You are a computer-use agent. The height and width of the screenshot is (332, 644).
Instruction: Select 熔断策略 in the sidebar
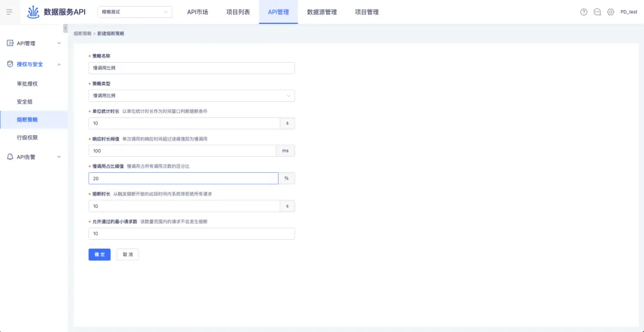(33, 120)
